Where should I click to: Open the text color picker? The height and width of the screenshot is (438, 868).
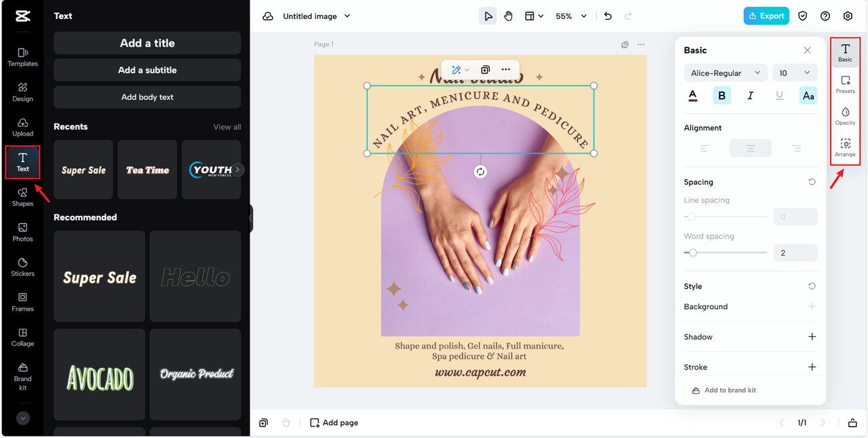coord(692,96)
